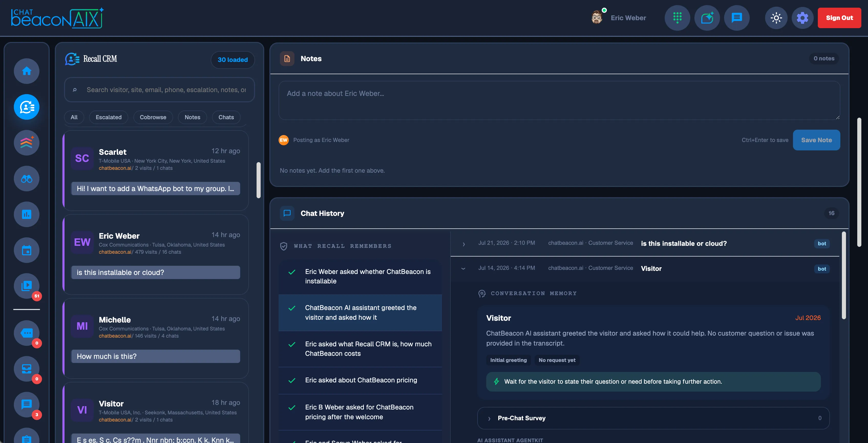Select memory 'Eric asked about ChatBeacon pricing'
868x443 pixels.
click(x=360, y=380)
